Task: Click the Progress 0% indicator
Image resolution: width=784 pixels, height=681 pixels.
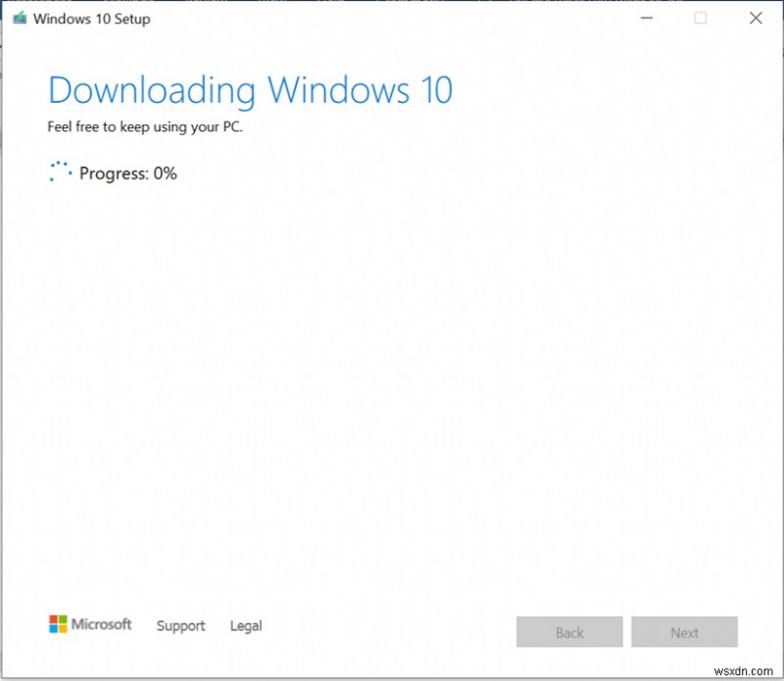Action: pos(129,173)
